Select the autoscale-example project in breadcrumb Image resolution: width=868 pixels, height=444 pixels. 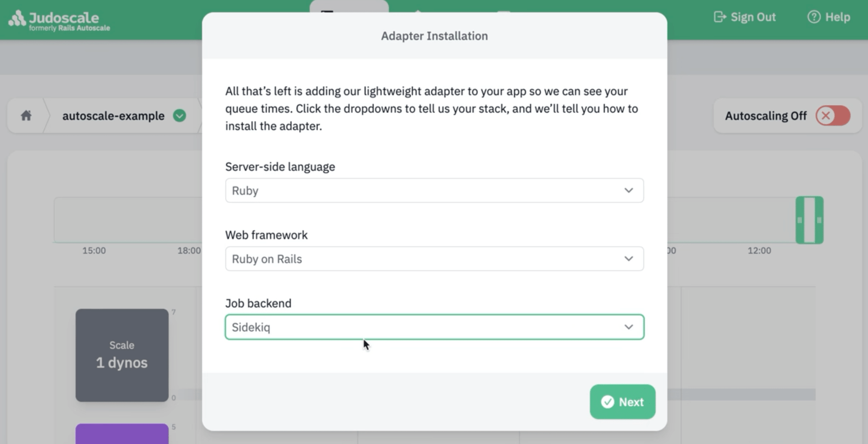(x=113, y=116)
